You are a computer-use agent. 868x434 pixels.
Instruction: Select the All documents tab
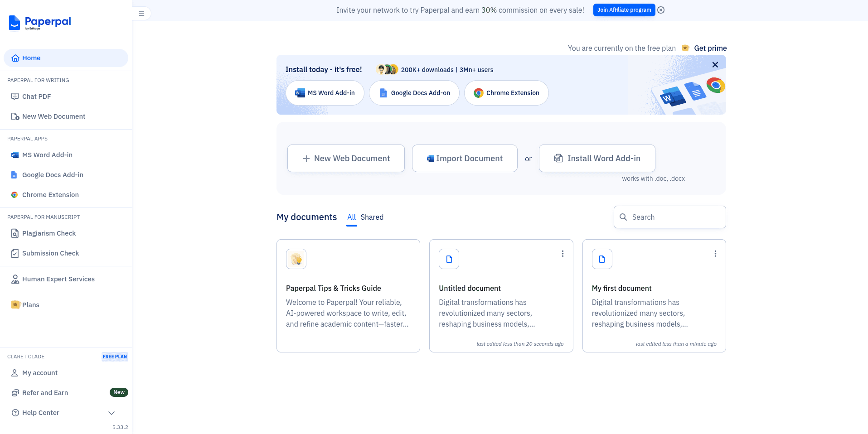tap(351, 217)
